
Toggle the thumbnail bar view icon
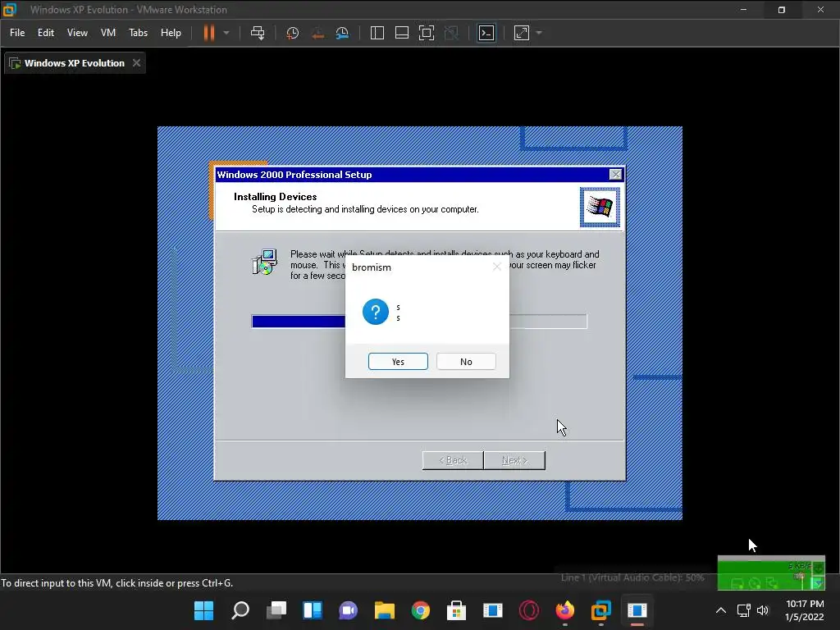pyautogui.click(x=402, y=33)
